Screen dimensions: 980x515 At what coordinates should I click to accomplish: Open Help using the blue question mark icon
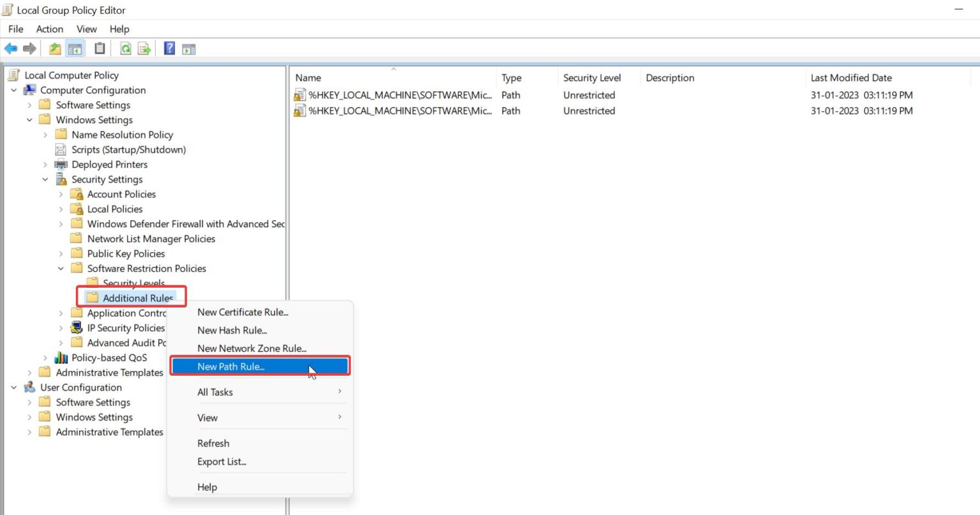click(x=169, y=48)
